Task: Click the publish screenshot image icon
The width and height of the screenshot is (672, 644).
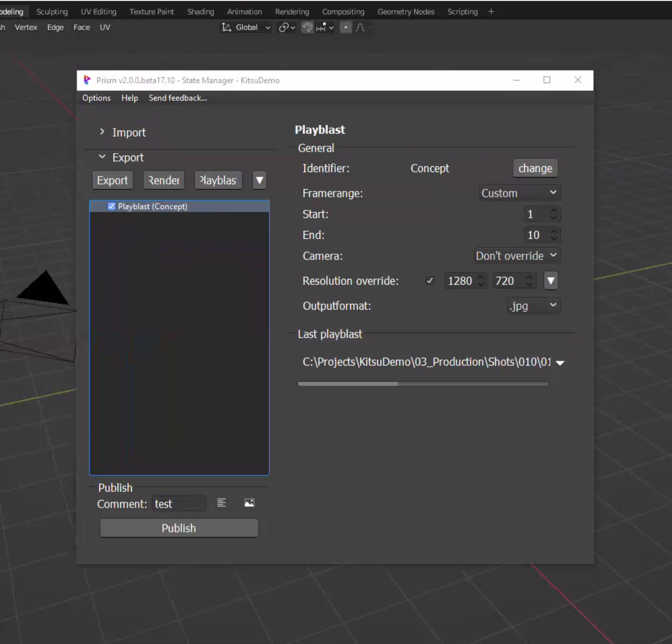Action: [249, 503]
